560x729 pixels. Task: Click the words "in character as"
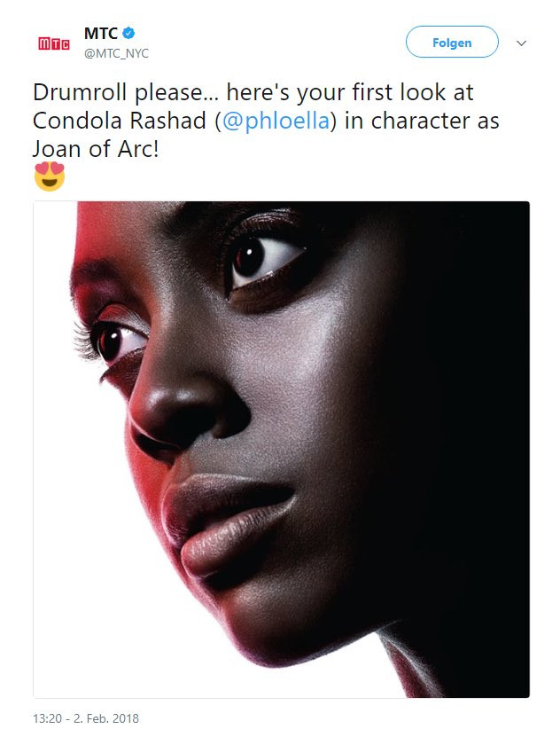[x=422, y=121]
